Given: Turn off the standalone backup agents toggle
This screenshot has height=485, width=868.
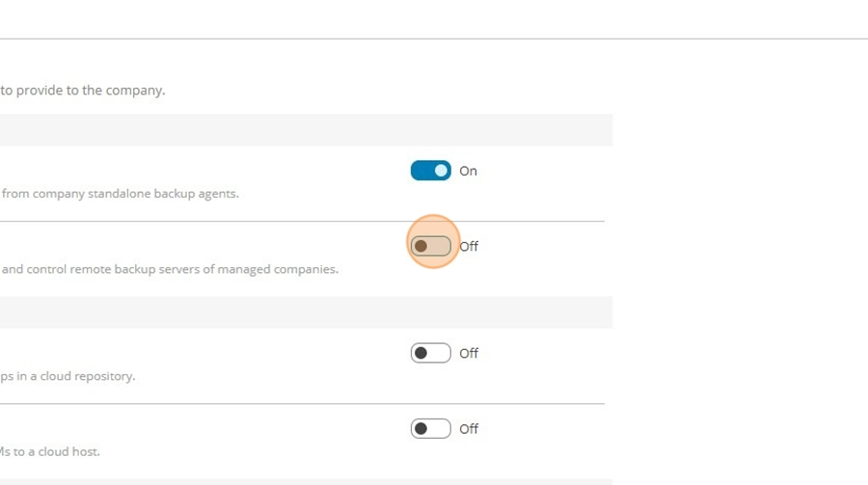Looking at the screenshot, I should click(431, 171).
